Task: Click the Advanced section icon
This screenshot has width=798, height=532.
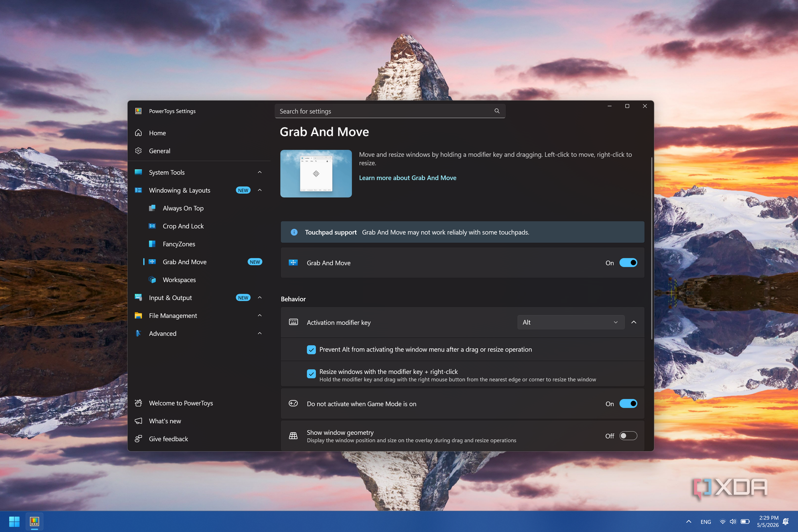Action: point(138,333)
